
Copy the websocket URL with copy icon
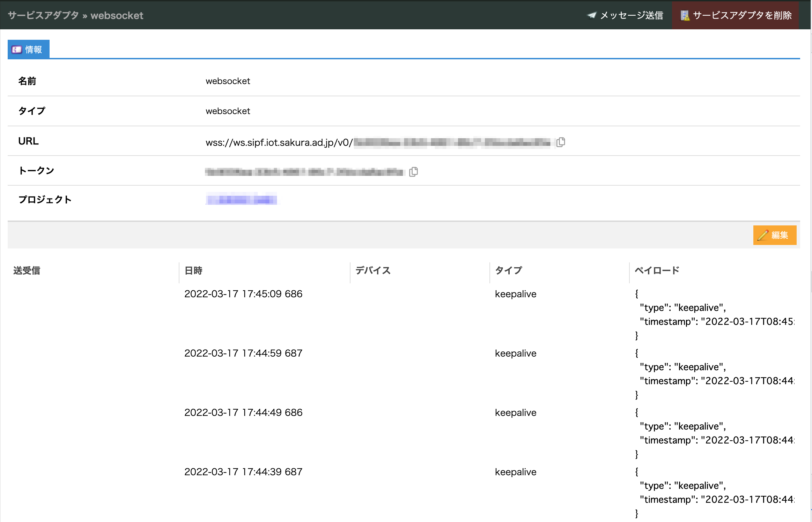point(561,142)
